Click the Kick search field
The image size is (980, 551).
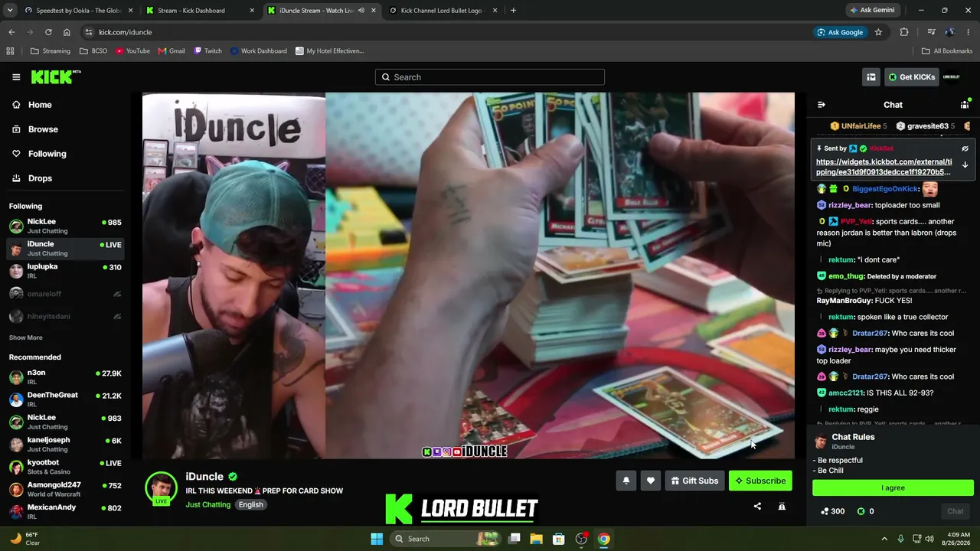pos(490,77)
